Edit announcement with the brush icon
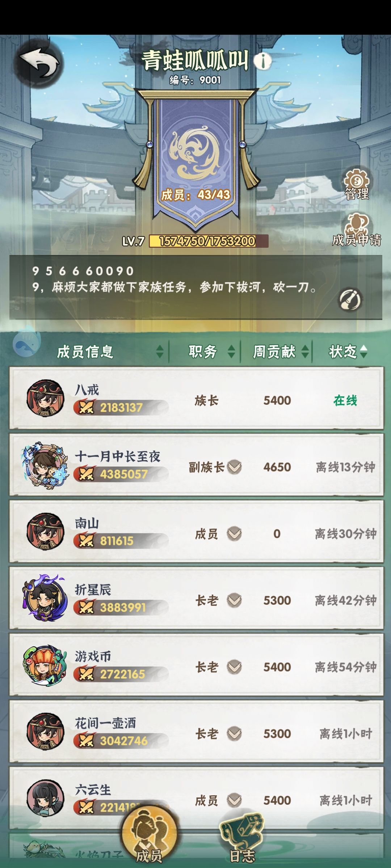This screenshot has width=391, height=868. (x=350, y=300)
